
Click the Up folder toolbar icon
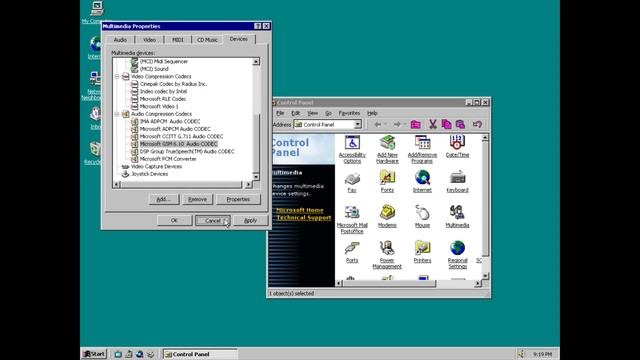[x=416, y=124]
